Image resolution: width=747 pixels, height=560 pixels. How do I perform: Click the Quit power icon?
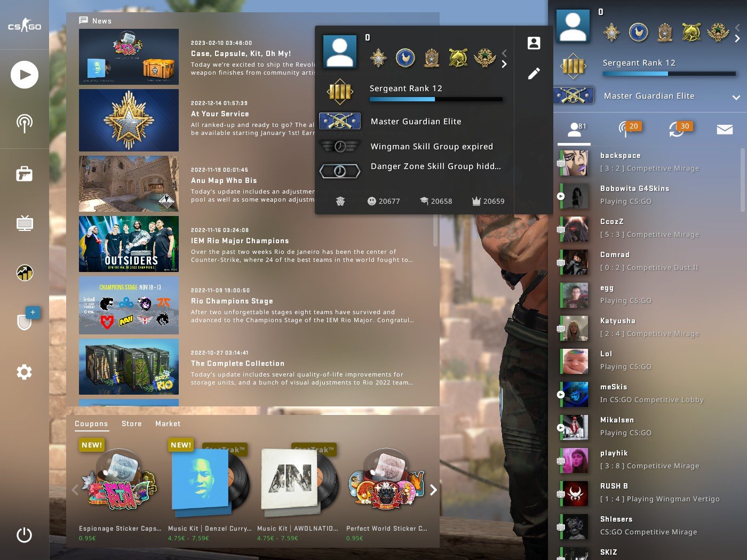pyautogui.click(x=25, y=535)
